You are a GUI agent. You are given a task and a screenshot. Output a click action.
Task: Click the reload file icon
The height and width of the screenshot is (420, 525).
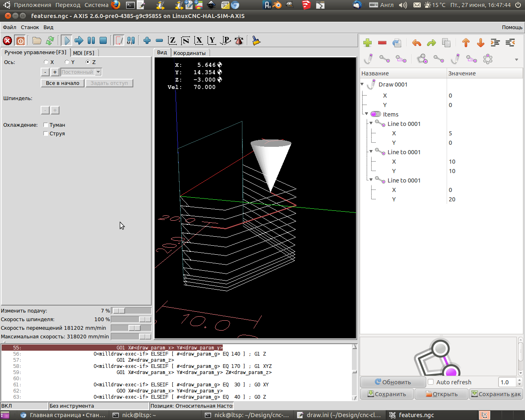click(50, 41)
